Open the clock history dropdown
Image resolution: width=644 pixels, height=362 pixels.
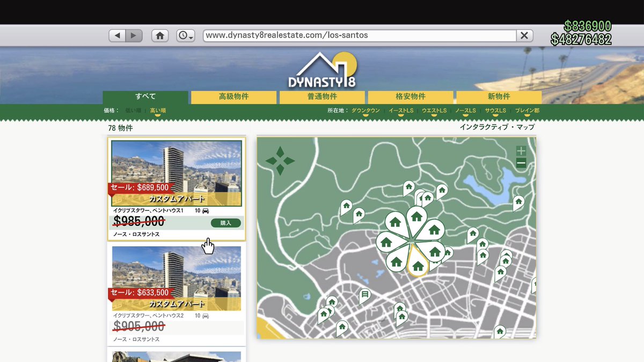click(x=185, y=35)
